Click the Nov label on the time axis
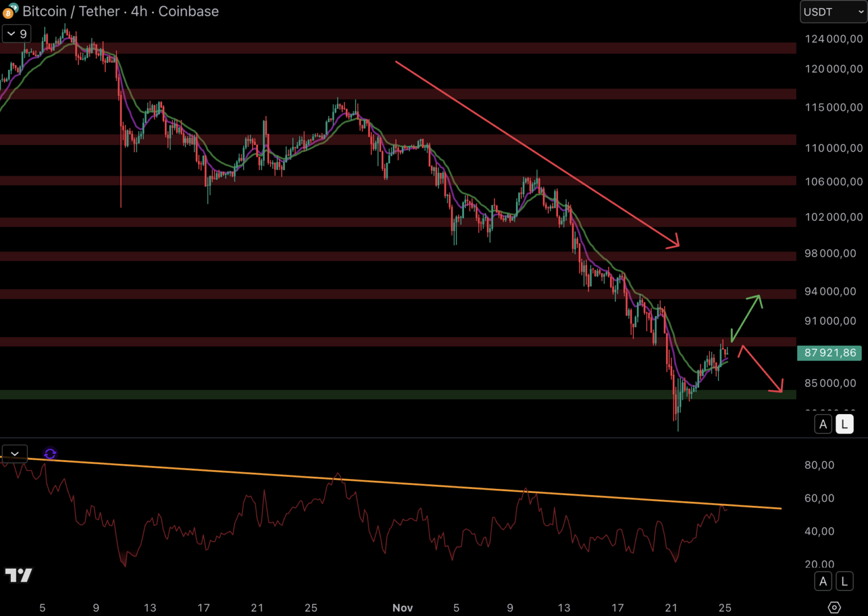The width and height of the screenshot is (868, 616). coord(402,608)
